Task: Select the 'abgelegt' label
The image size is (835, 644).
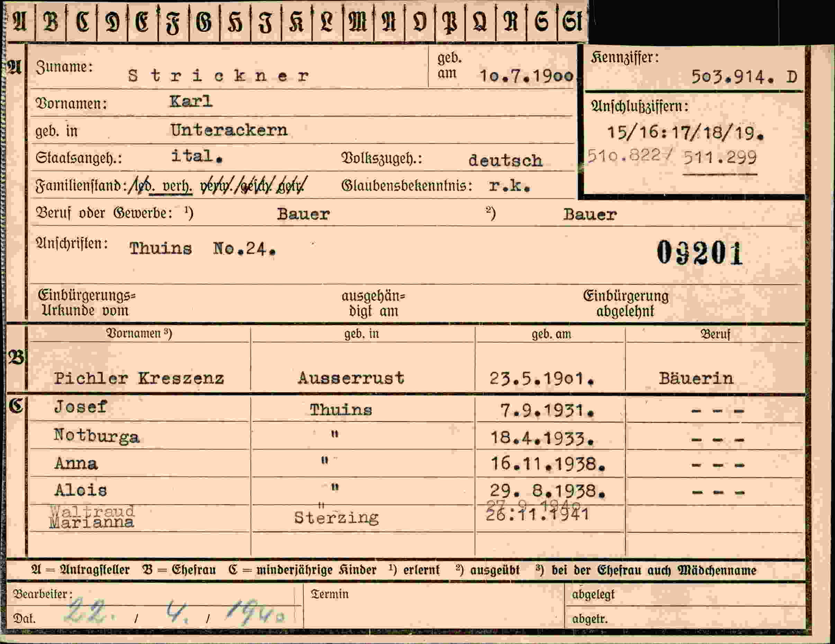Action: (593, 594)
